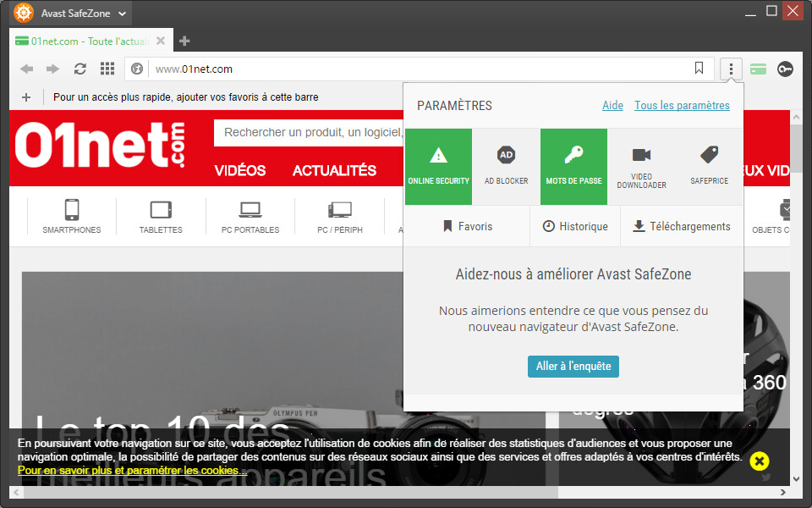This screenshot has height=508, width=812.
Task: Close the 01net.com browser tab
Action: point(161,41)
